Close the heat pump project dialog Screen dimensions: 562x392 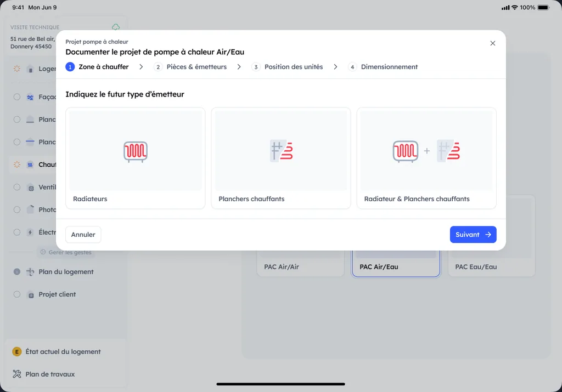(493, 43)
